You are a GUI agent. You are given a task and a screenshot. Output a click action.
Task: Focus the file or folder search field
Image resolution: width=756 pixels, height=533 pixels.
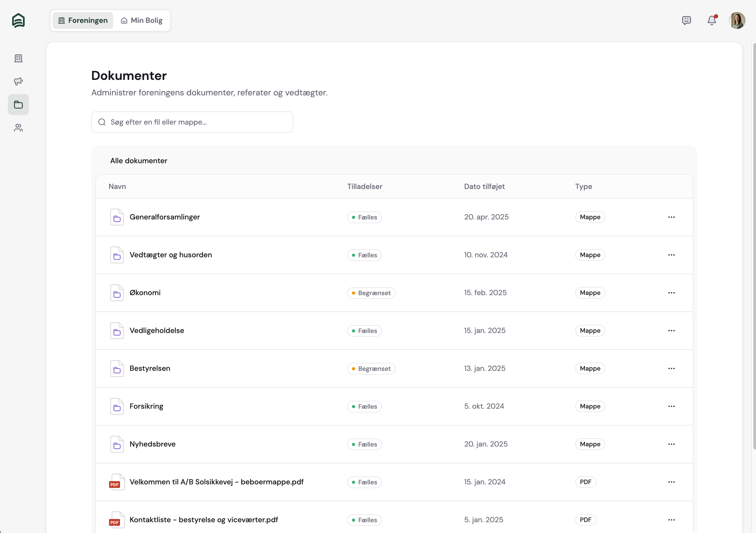pyautogui.click(x=192, y=122)
